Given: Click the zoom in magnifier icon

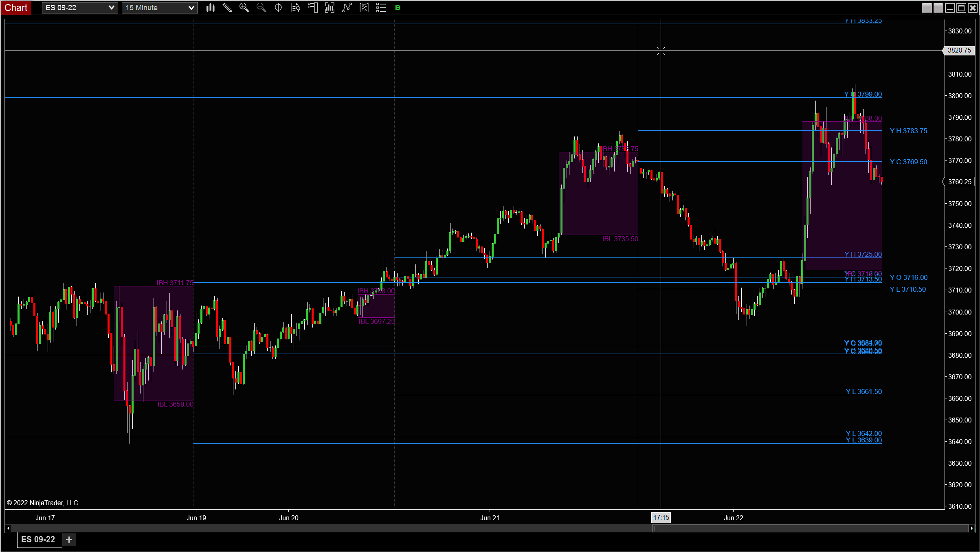Looking at the screenshot, I should click(x=244, y=8).
